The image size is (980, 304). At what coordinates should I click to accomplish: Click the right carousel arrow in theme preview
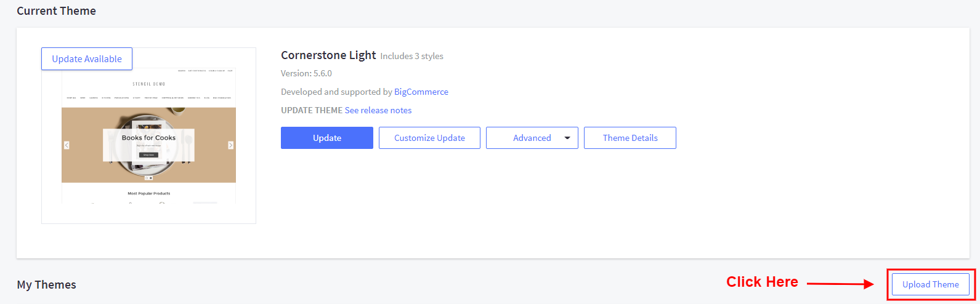[x=231, y=145]
